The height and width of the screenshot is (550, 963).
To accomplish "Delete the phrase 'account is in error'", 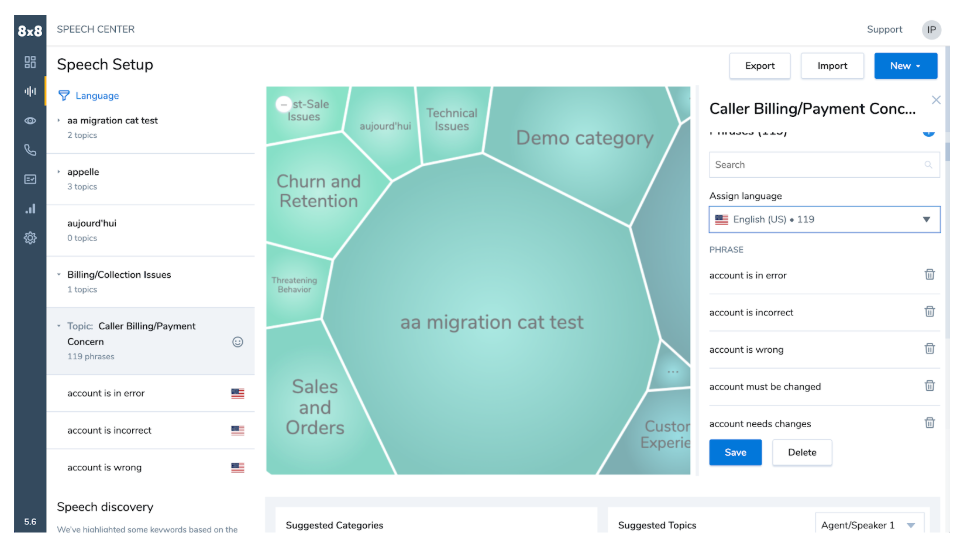I will coord(929,275).
